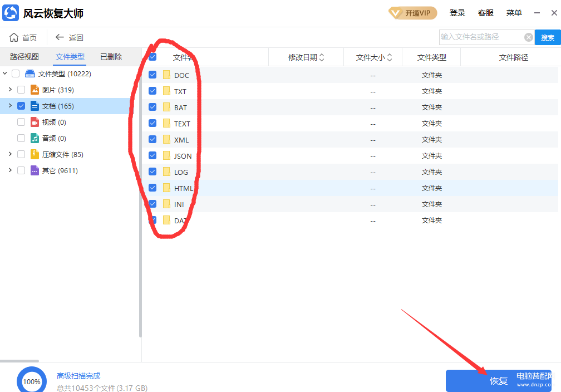Image resolution: width=561 pixels, height=392 pixels.
Task: Uncheck the TXT folder checkbox
Action: (x=152, y=91)
